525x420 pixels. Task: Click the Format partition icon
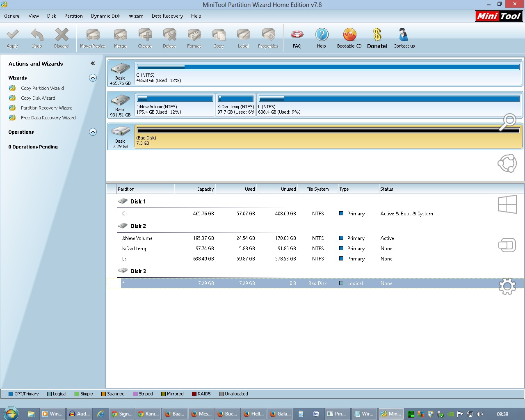coord(194,35)
